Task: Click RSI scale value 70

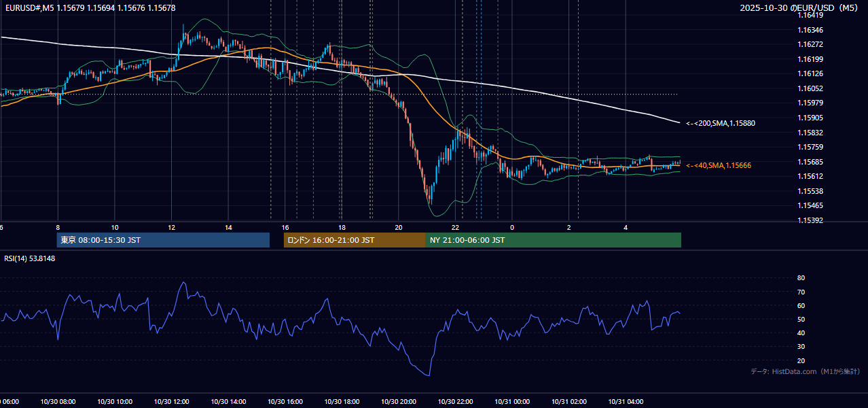Action: click(801, 292)
